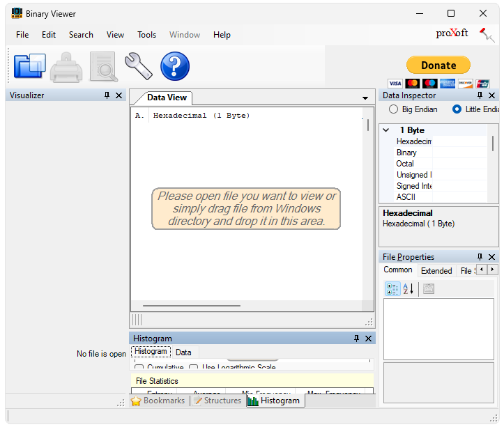504x427 pixels.
Task: Click the Mastercard icon
Action: [x=413, y=84]
